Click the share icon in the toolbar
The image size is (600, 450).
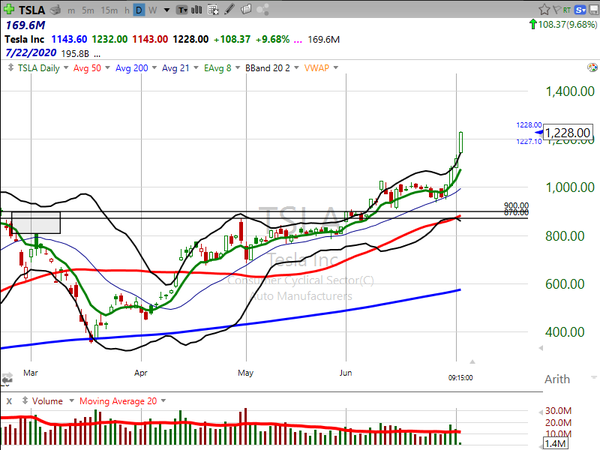coord(263,9)
